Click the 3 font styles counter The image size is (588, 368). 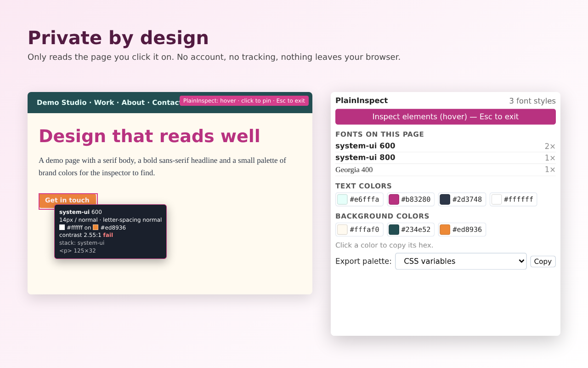532,101
